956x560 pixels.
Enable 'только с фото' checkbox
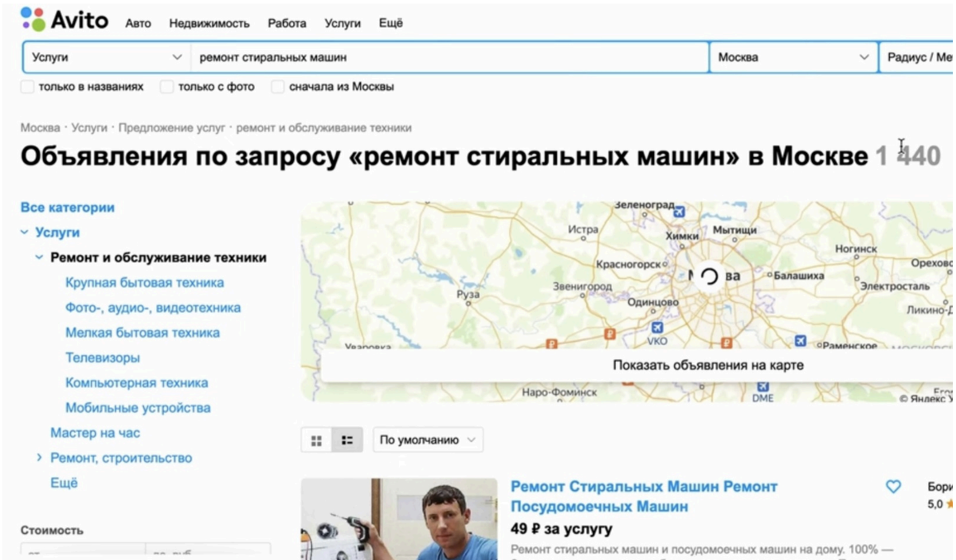point(167,87)
